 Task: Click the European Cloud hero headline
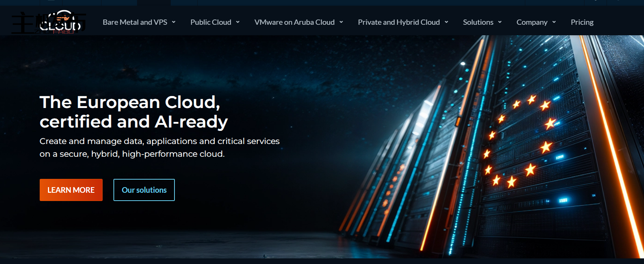(x=133, y=112)
